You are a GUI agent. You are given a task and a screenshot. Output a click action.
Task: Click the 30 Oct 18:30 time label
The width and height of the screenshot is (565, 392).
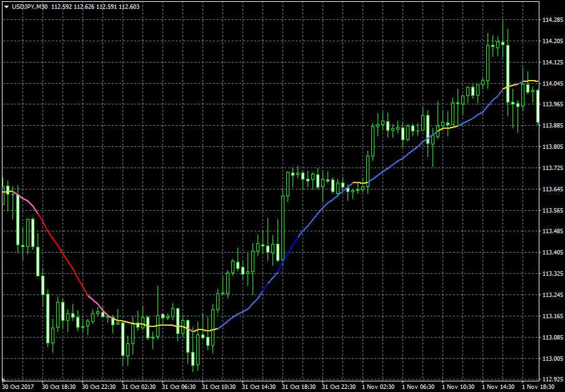pyautogui.click(x=61, y=386)
